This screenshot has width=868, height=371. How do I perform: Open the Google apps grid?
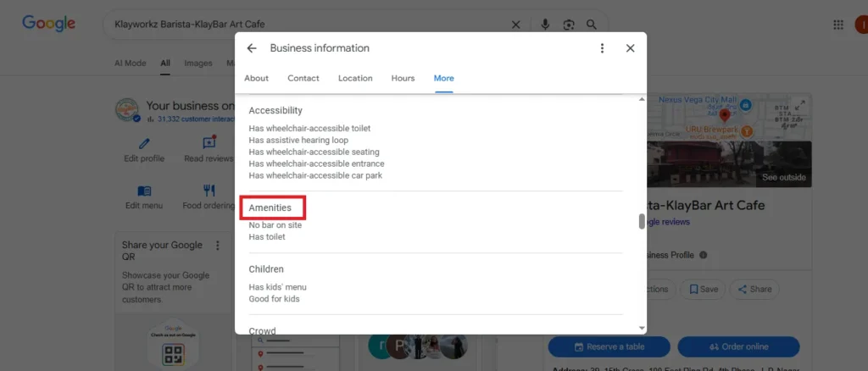click(838, 25)
